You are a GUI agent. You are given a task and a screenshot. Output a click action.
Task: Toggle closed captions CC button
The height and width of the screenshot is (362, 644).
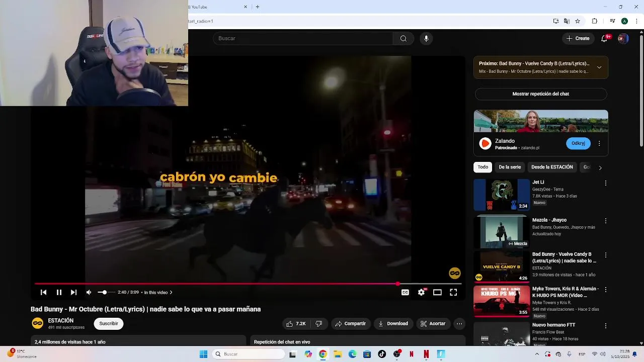405,292
